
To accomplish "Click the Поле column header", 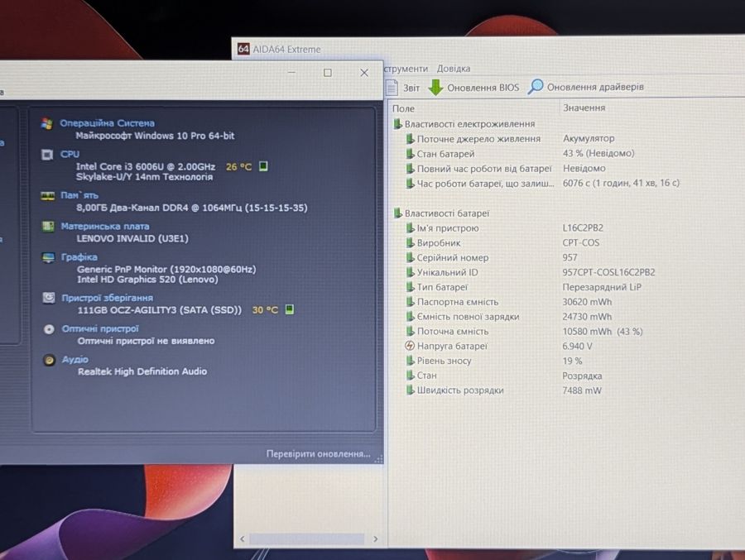I will (403, 108).
